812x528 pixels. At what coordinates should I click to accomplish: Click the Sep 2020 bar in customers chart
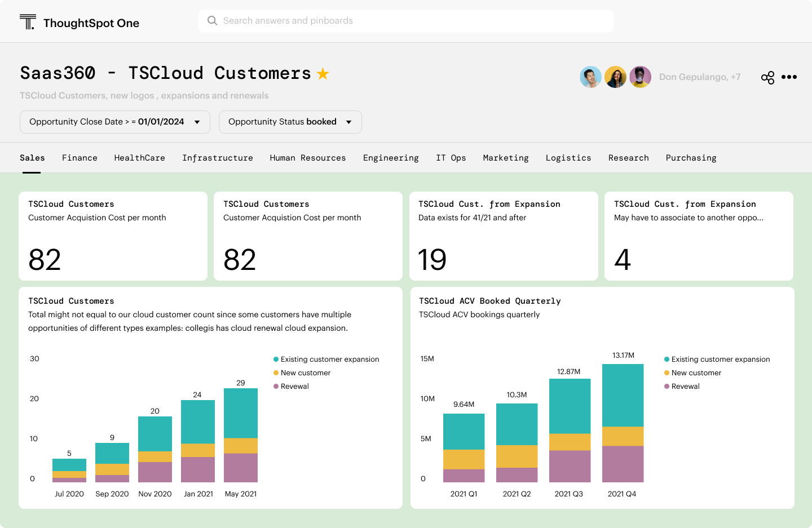(x=112, y=463)
